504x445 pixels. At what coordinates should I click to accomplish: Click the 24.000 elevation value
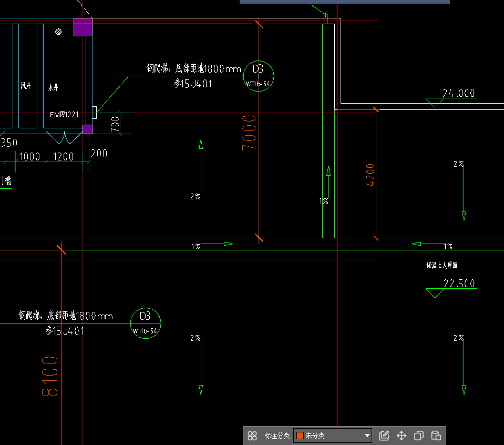point(459,93)
